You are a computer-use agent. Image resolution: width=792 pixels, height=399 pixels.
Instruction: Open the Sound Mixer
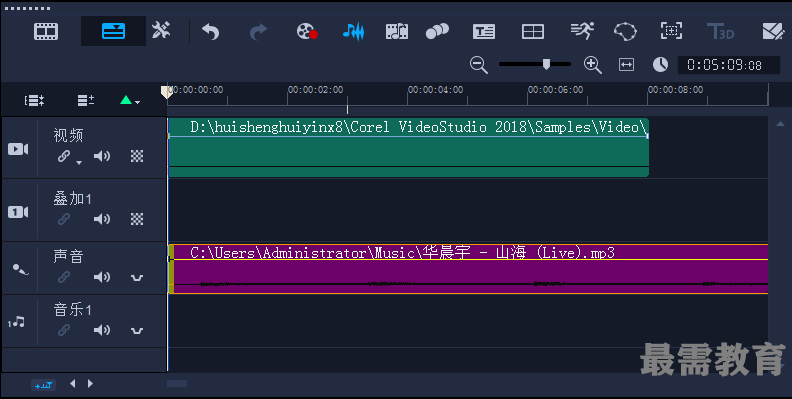[x=353, y=31]
